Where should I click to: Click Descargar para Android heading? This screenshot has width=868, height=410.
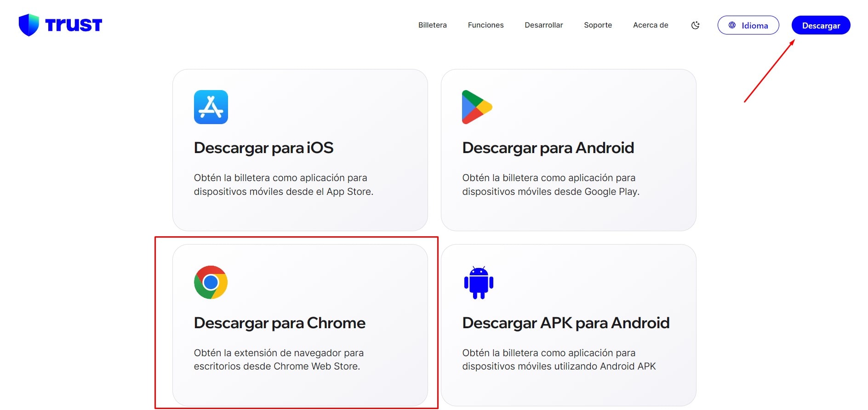(x=548, y=148)
